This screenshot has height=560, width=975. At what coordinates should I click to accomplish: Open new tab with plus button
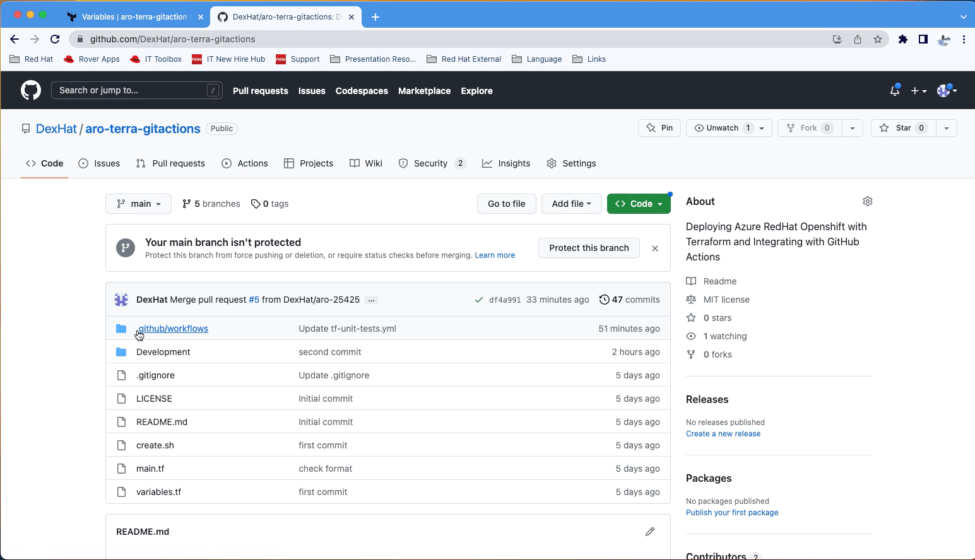375,17
